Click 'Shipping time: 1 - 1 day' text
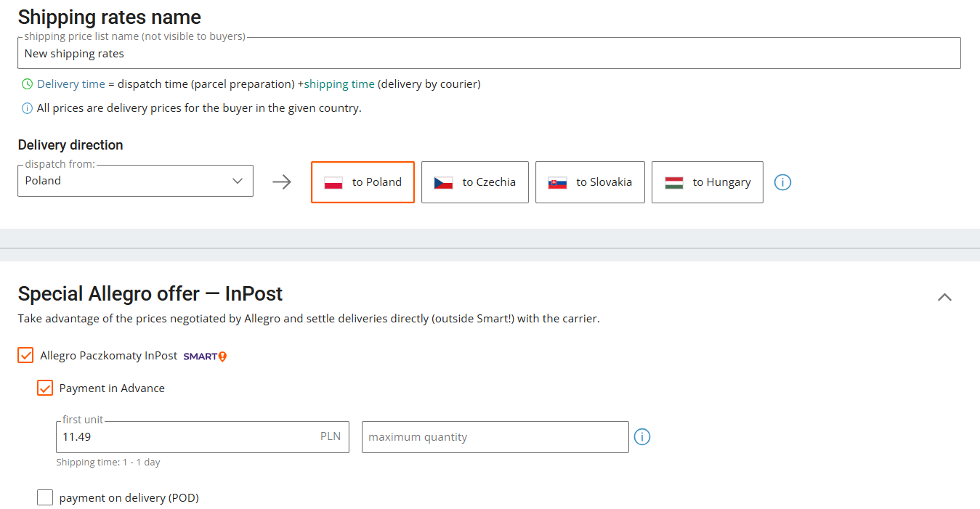This screenshot has width=980, height=509. click(x=108, y=463)
